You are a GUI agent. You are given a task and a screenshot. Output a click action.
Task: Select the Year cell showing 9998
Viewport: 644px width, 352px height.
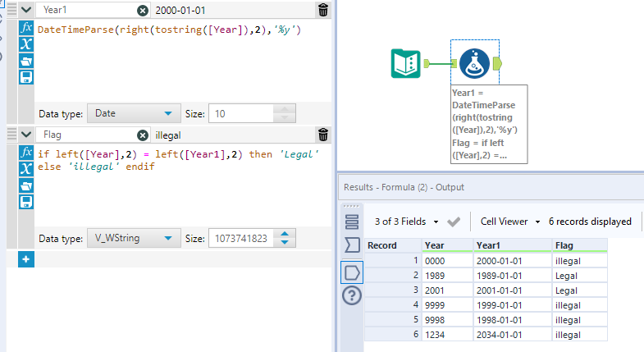coord(448,320)
